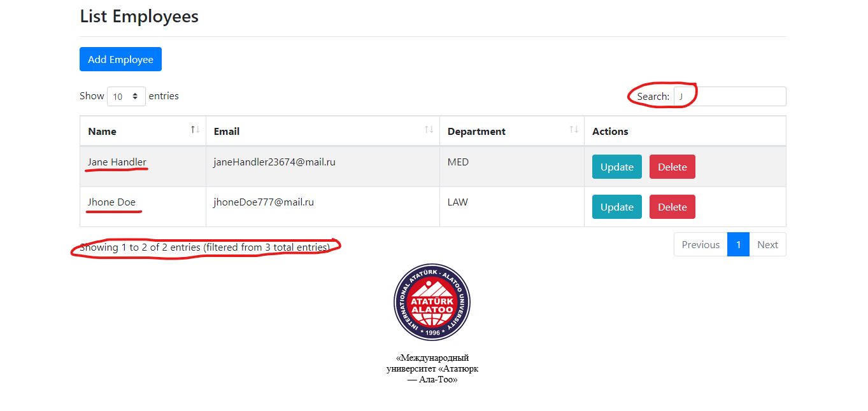The height and width of the screenshot is (411, 868).
Task: Click the List Employees page heading
Action: (x=139, y=17)
